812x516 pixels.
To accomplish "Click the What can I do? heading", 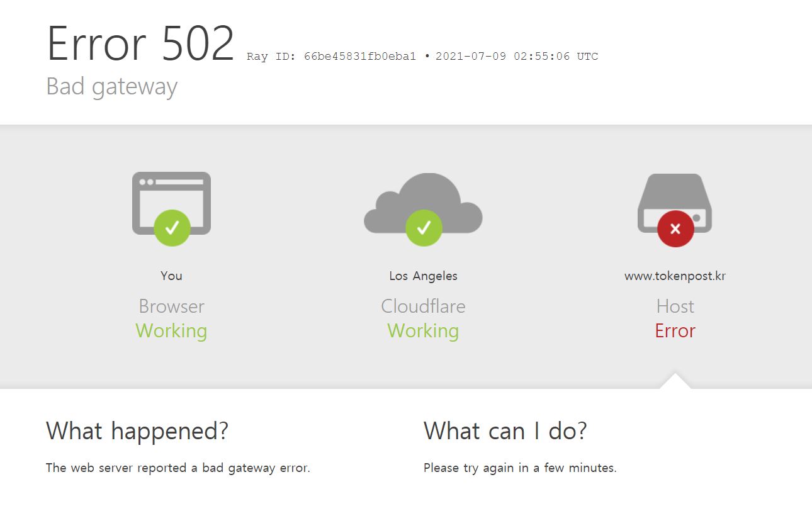I will pos(505,432).
